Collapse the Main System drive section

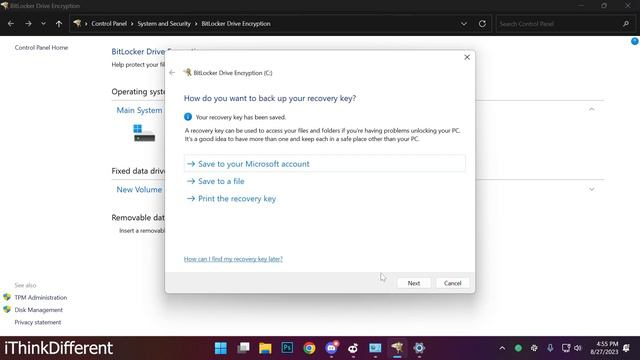[591, 109]
